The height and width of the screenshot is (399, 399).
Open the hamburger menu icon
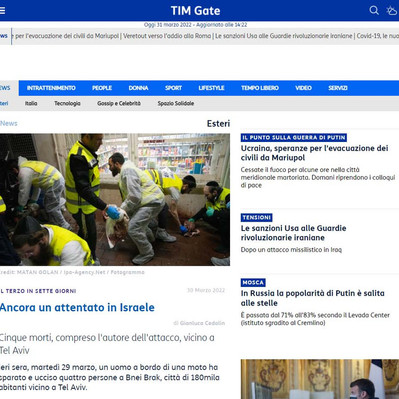pos(2,11)
